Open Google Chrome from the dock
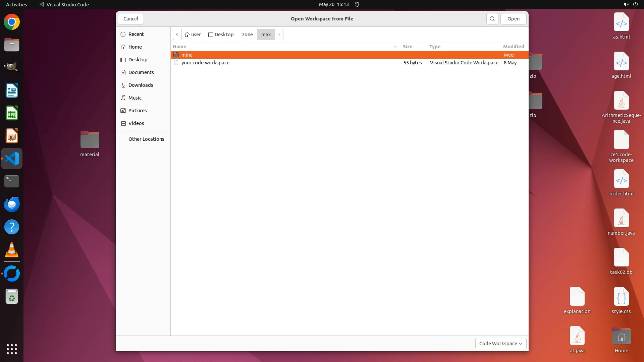Viewport: 644px width, 362px height. (x=12, y=22)
